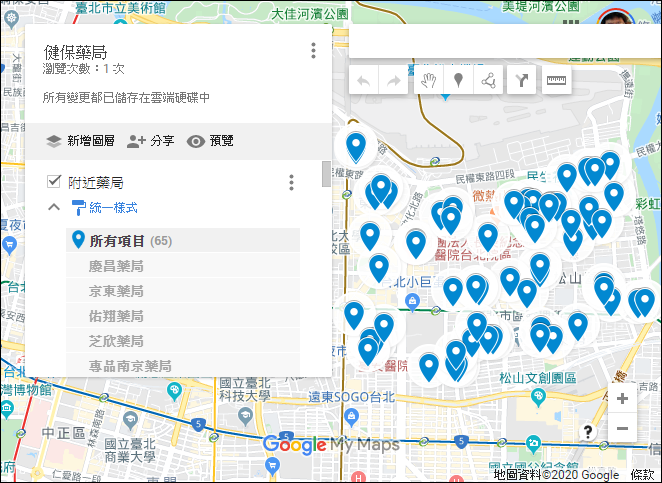This screenshot has width=662, height=483.
Task: Click the 國立臺北商業大學 school icon
Action: pos(130,420)
